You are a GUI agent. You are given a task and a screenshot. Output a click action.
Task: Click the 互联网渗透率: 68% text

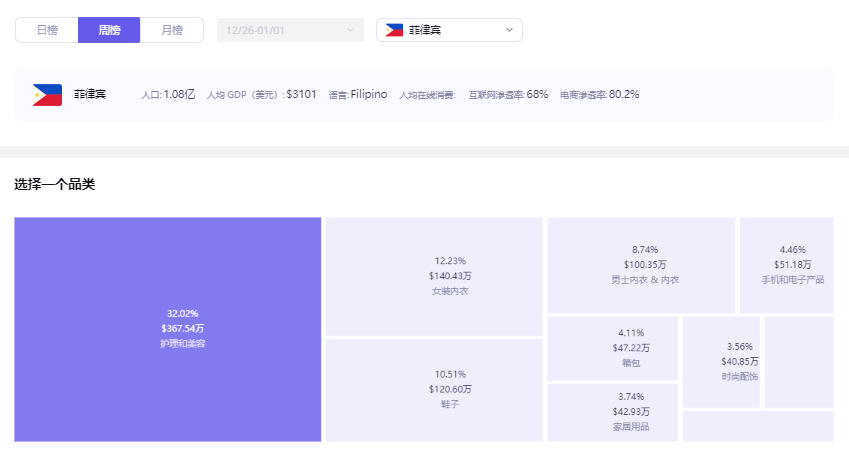point(508,95)
